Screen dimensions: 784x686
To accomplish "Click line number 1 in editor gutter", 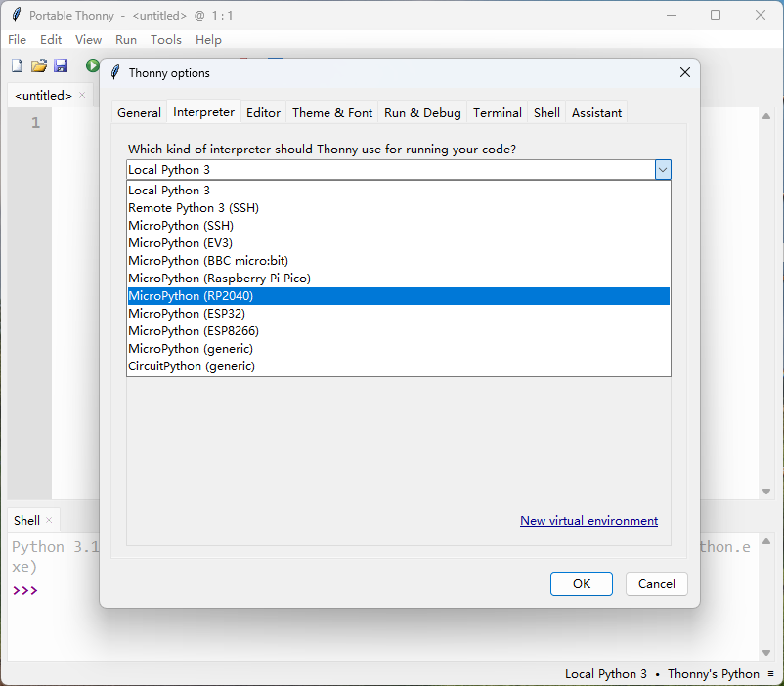I will click(35, 122).
